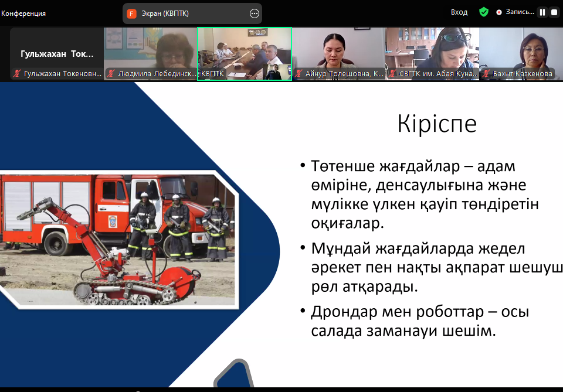Pause the meeting recording
This screenshot has width=563, height=392.
point(542,12)
